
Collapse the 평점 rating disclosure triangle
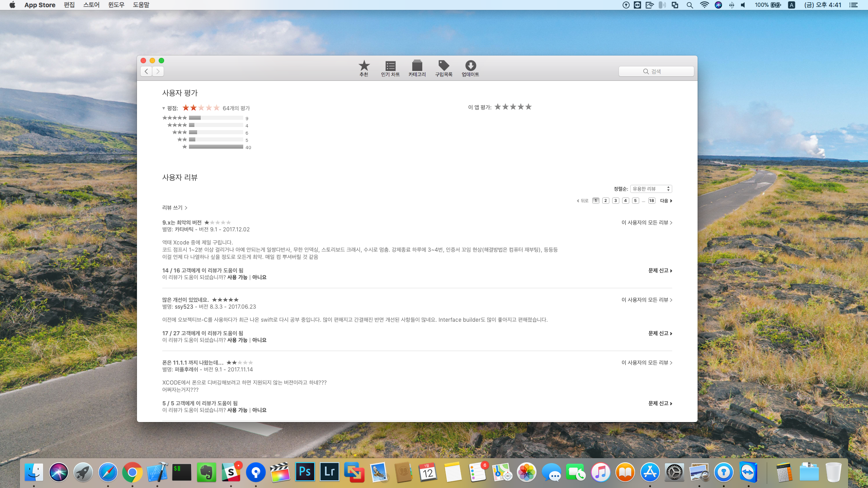point(164,108)
